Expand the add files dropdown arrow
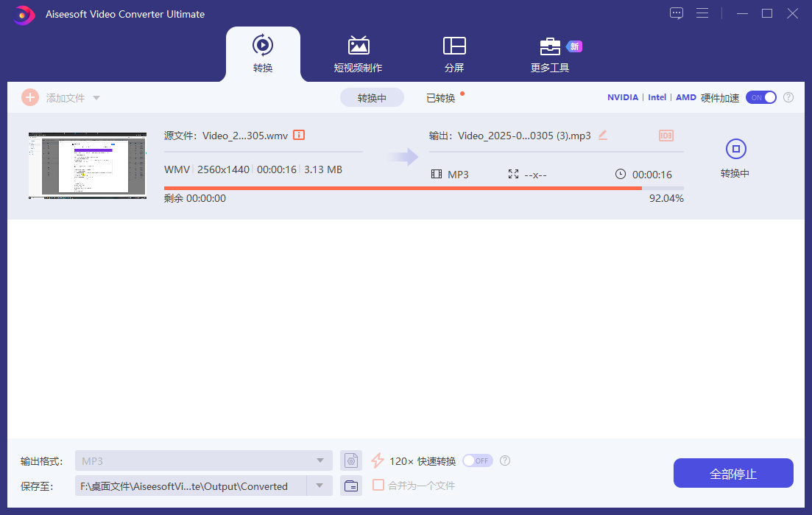812x515 pixels. coord(96,98)
